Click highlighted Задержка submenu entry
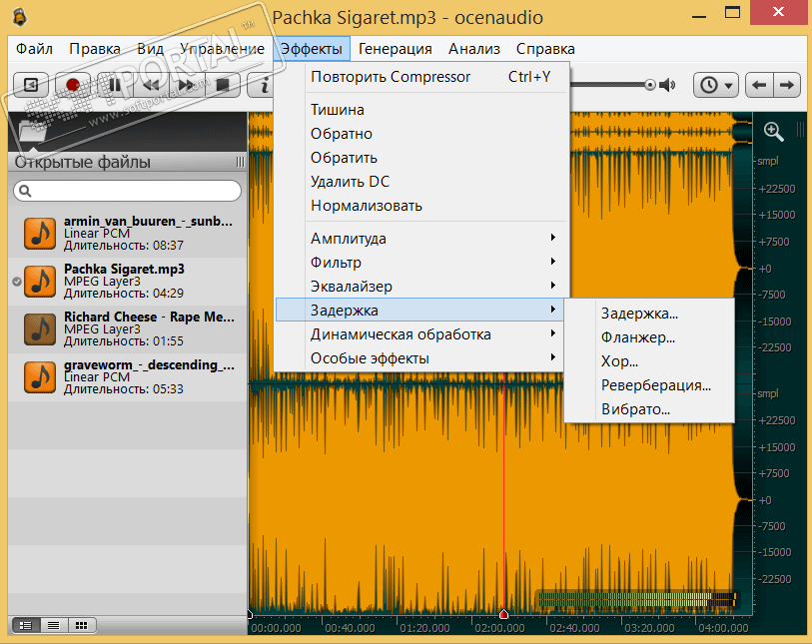 coord(421,311)
